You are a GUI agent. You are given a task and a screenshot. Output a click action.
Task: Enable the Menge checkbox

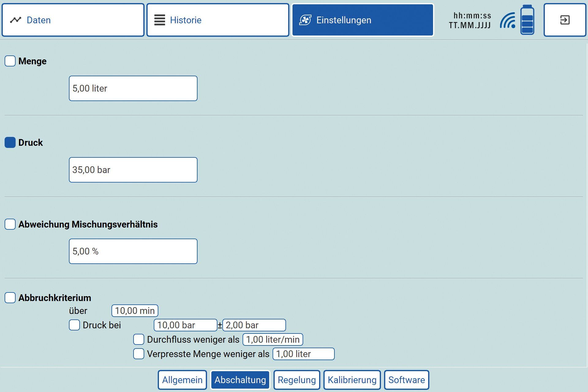10,61
